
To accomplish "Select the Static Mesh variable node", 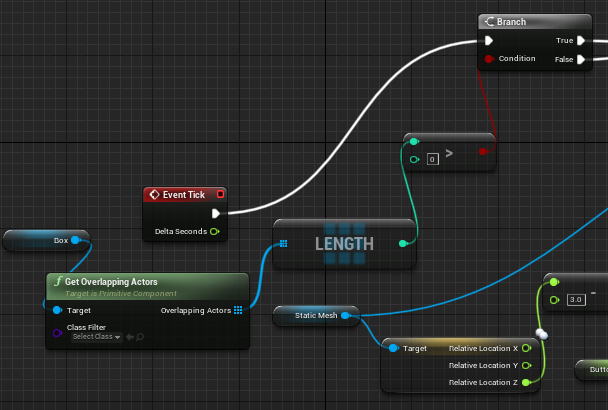I will coord(316,316).
